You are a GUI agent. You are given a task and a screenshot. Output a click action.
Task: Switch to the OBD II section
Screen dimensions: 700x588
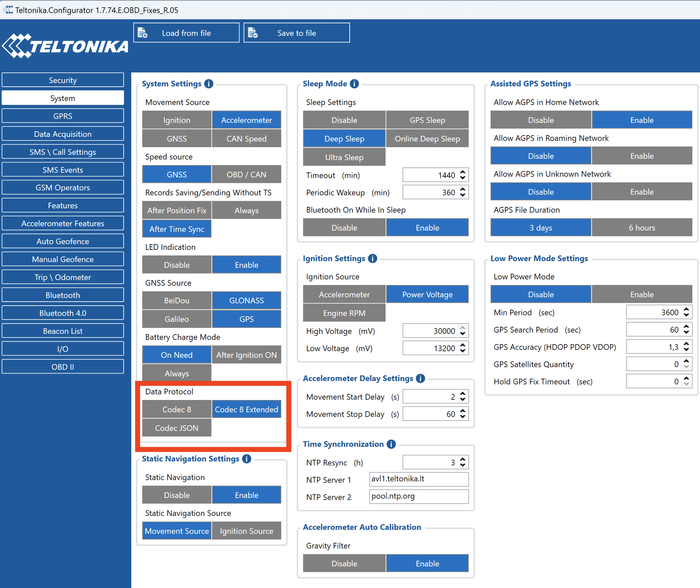(63, 367)
